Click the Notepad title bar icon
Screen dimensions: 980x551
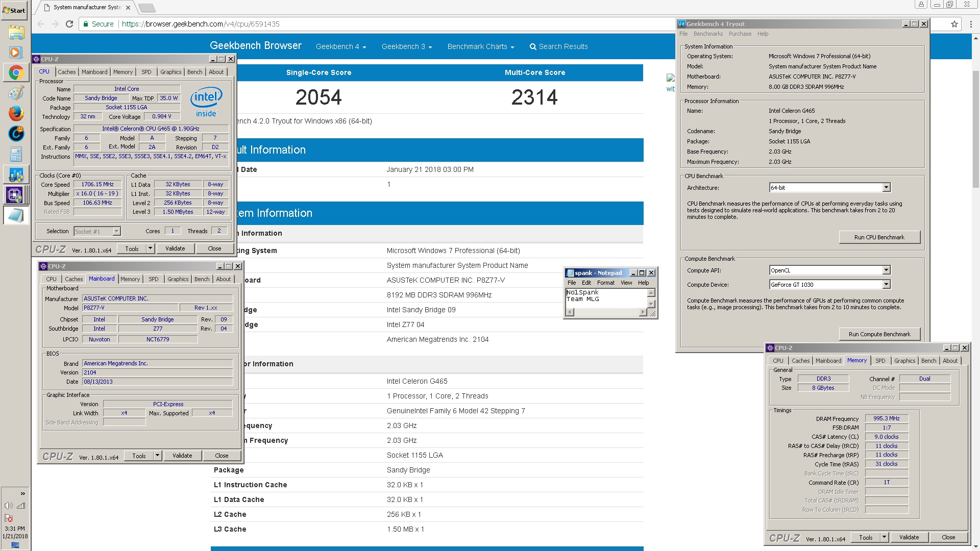[570, 273]
